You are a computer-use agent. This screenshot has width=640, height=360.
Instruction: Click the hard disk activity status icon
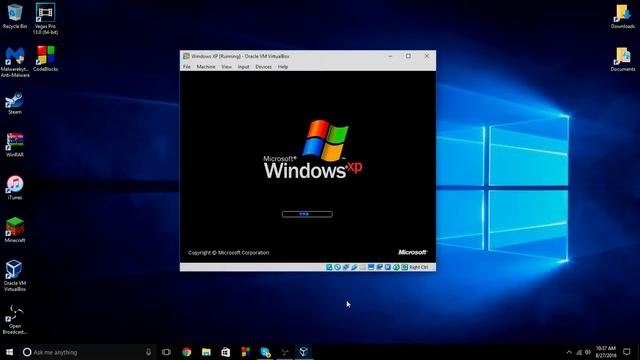pos(329,267)
